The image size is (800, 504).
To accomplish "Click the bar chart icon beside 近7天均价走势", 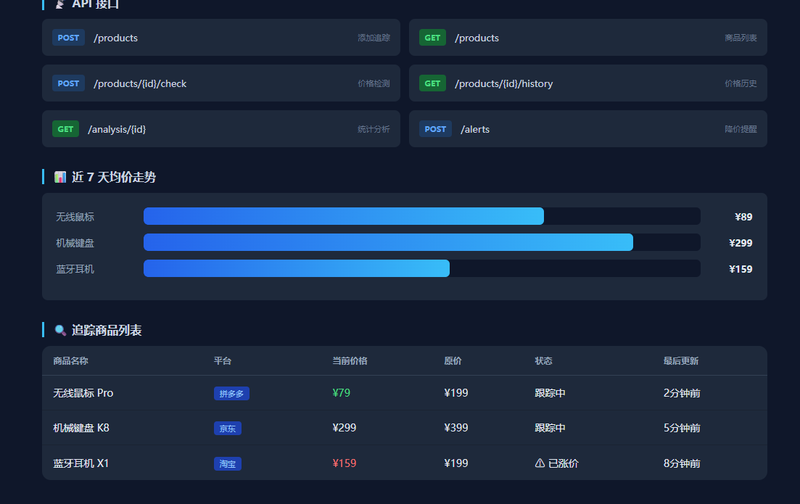I will 60,177.
